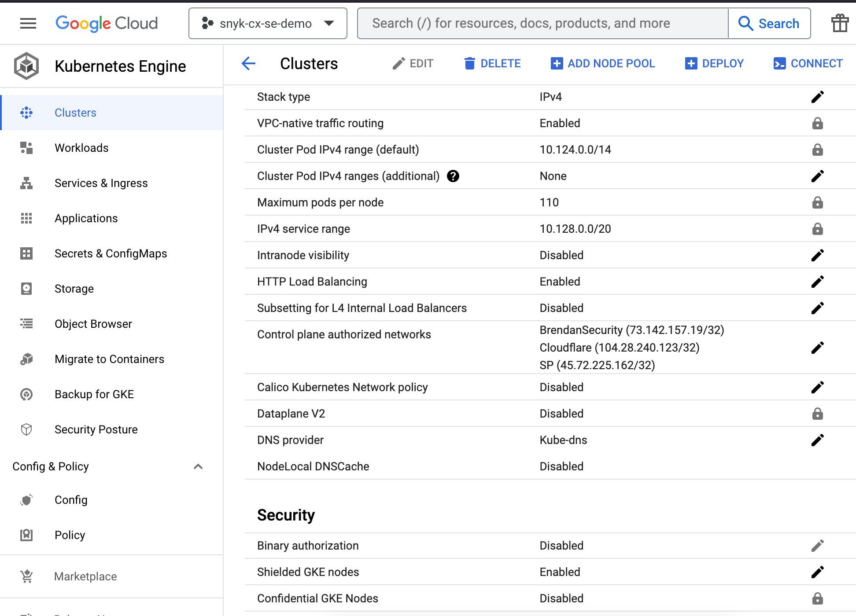Click ADD NODE POOL button

603,63
